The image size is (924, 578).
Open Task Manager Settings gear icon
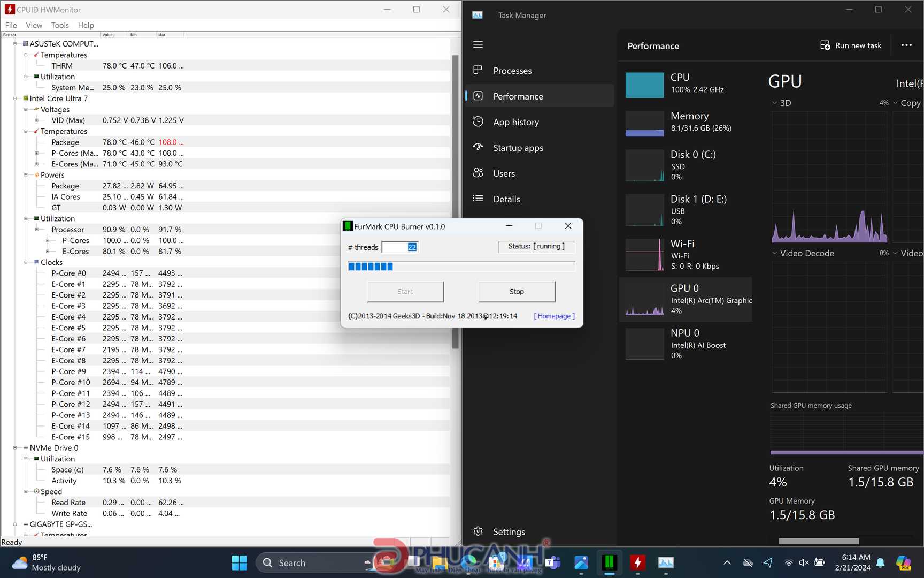pos(478,531)
